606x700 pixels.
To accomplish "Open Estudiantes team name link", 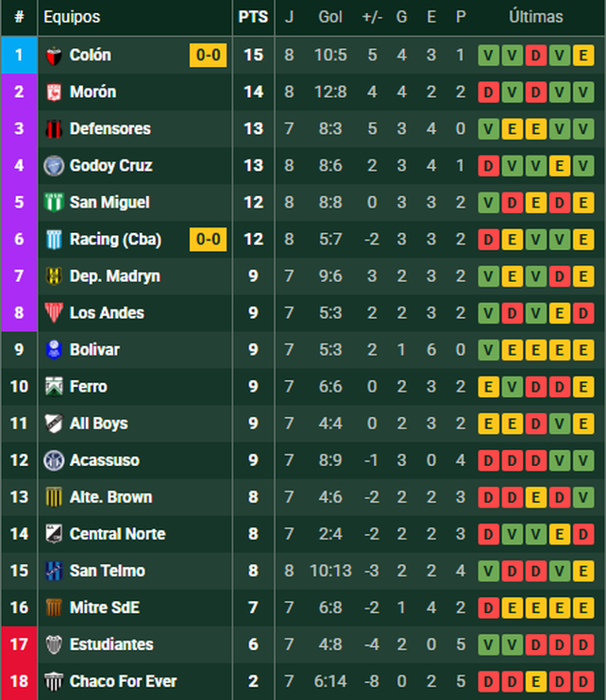I will 111,644.
